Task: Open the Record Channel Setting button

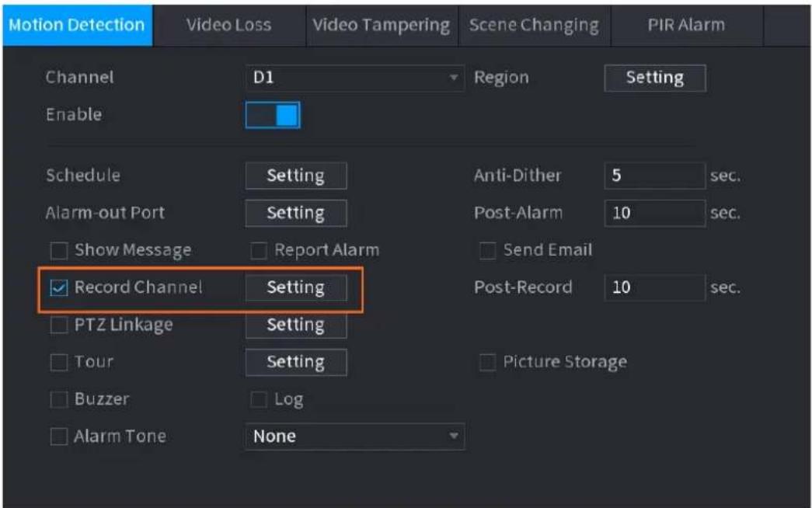Action: click(296, 287)
